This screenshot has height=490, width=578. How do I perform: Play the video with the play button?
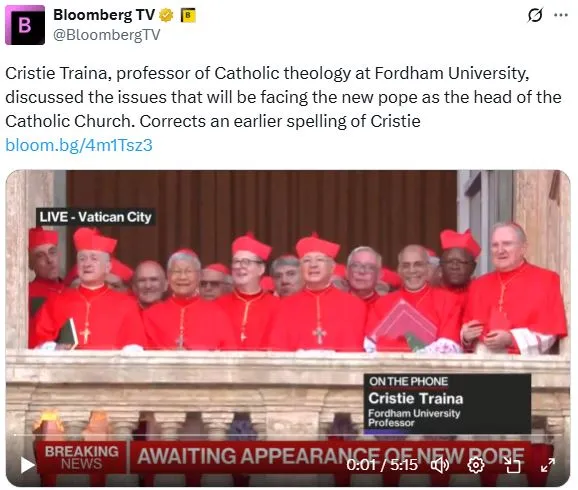(27, 465)
